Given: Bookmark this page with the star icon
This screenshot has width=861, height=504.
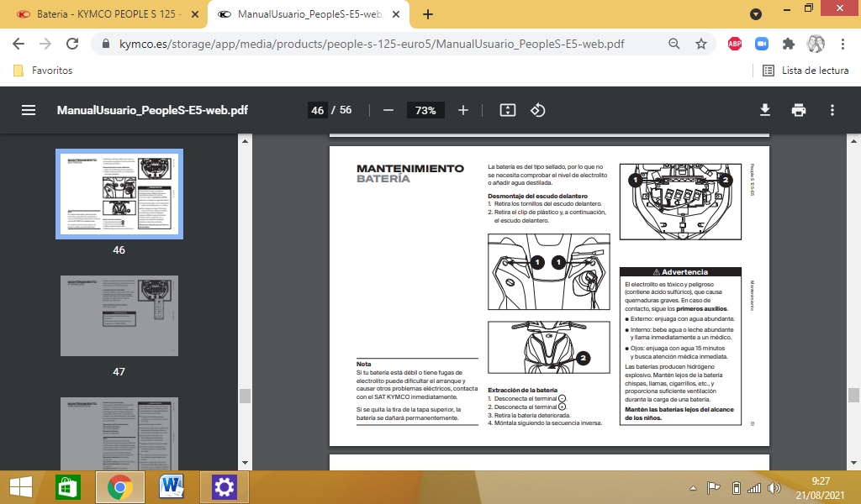Looking at the screenshot, I should pos(701,44).
